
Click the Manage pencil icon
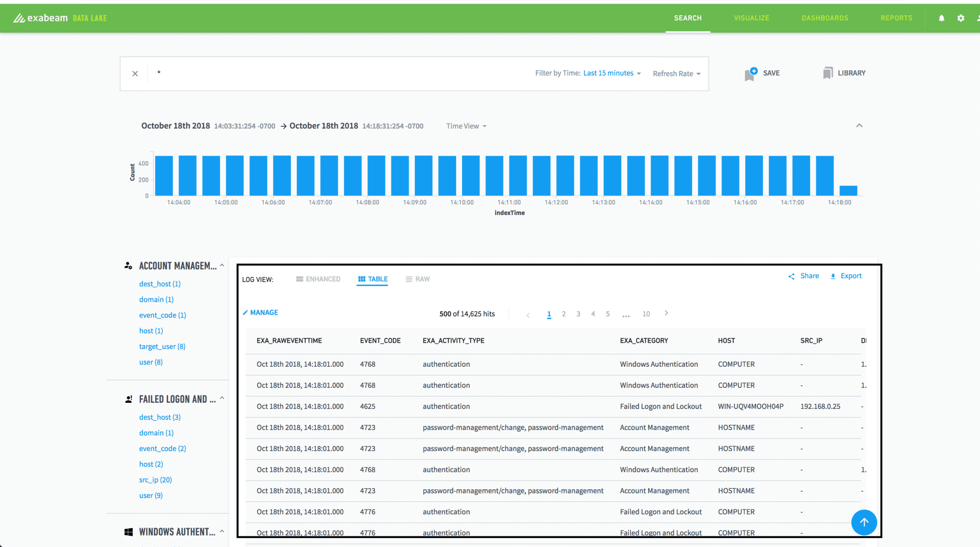[245, 312]
